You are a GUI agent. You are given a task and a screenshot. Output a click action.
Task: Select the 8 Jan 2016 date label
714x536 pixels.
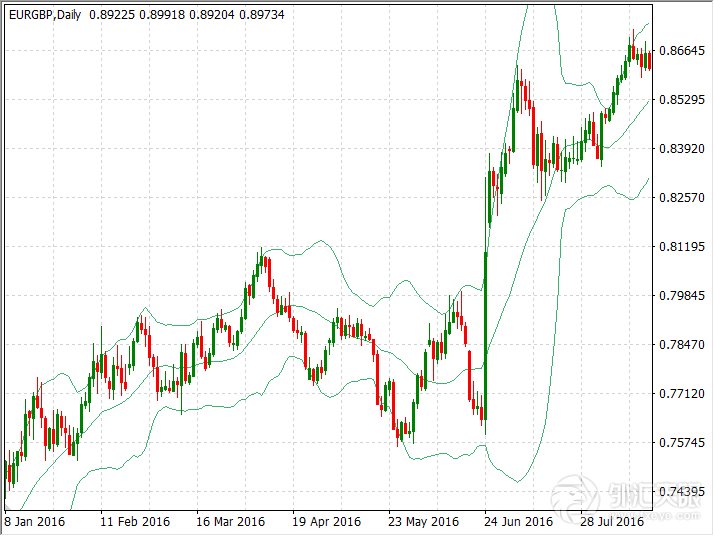point(37,522)
